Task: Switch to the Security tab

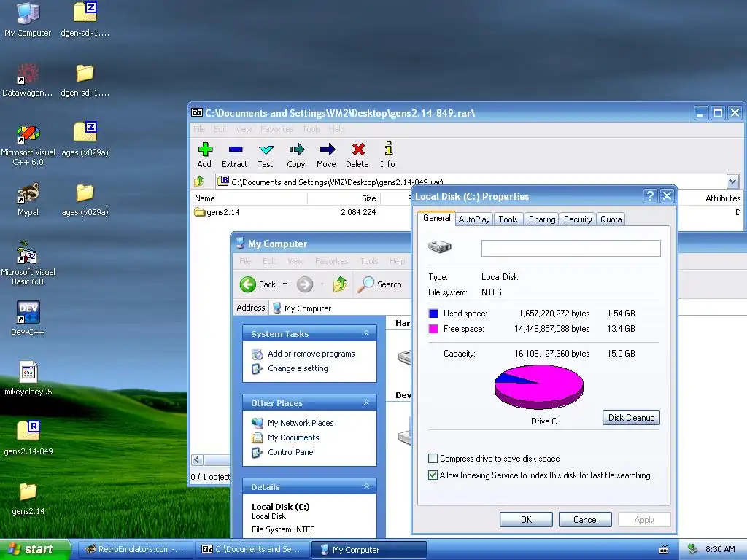Action: pyautogui.click(x=578, y=219)
